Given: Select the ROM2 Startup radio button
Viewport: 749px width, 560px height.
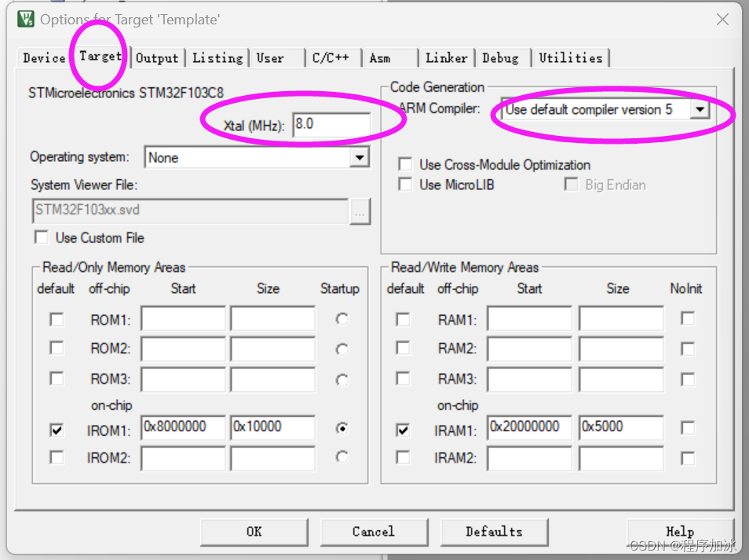Looking at the screenshot, I should click(342, 350).
